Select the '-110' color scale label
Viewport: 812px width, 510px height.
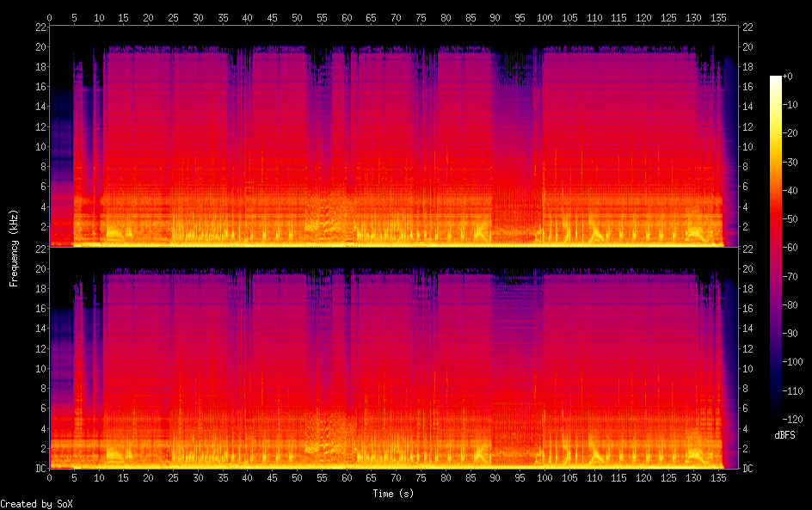(x=792, y=391)
